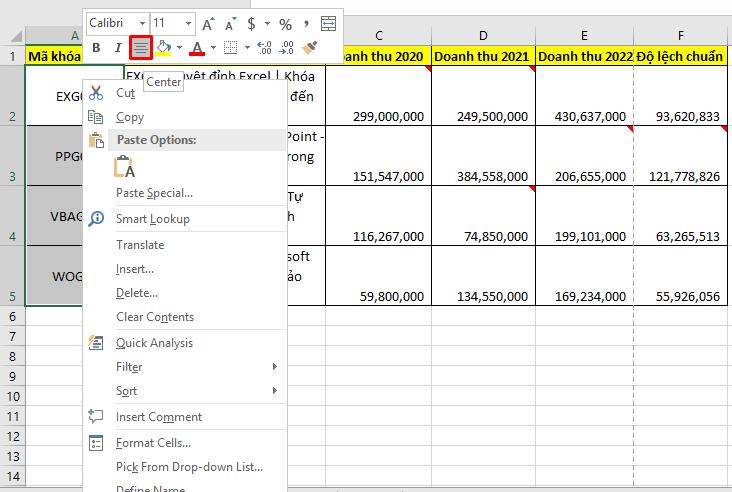This screenshot has width=732, height=492.
Task: Apply percent style format
Action: pyautogui.click(x=285, y=23)
